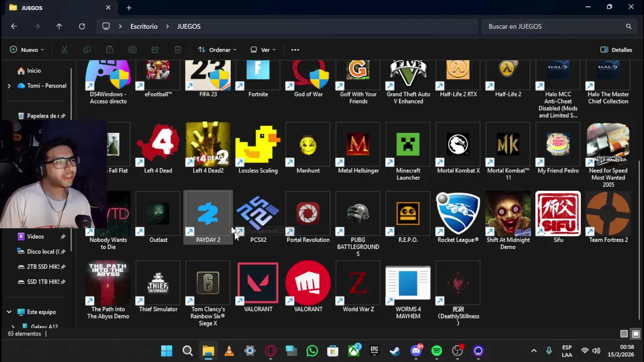This screenshot has height=362, width=644.
Task: Select the Metal Hellsinger icon
Action: (358, 144)
